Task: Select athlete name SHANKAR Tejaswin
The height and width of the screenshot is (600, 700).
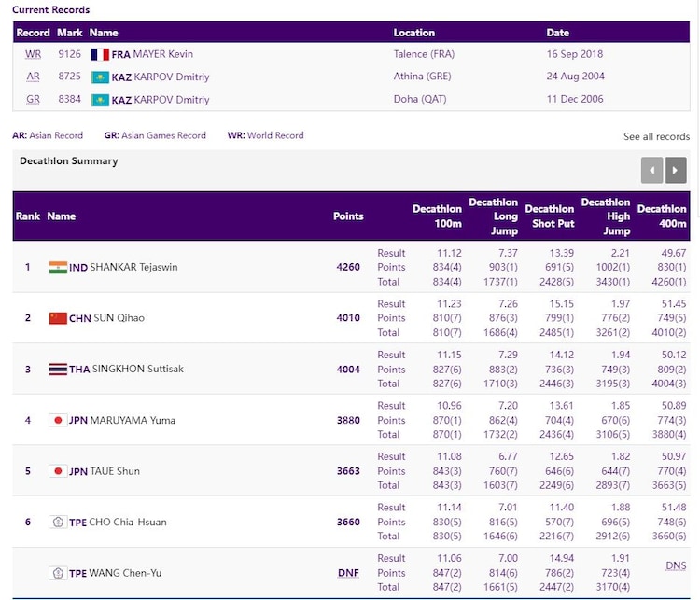Action: coord(133,267)
